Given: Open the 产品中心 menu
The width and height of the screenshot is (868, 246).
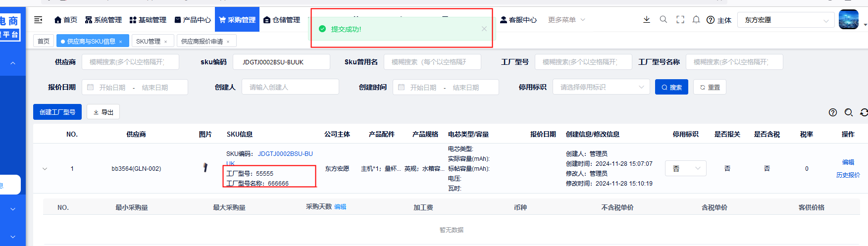Looking at the screenshot, I should (192, 20).
